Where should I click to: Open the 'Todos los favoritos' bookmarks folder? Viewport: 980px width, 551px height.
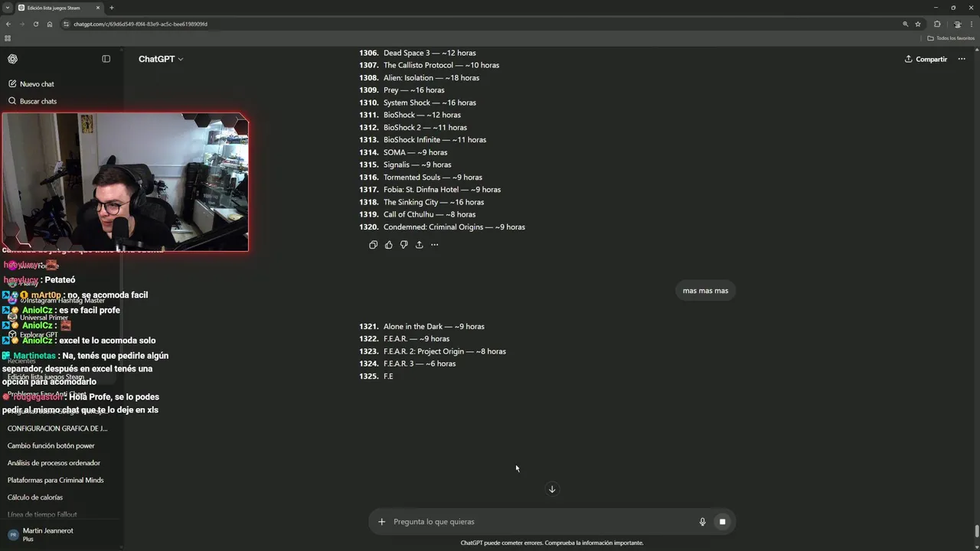tap(951, 38)
